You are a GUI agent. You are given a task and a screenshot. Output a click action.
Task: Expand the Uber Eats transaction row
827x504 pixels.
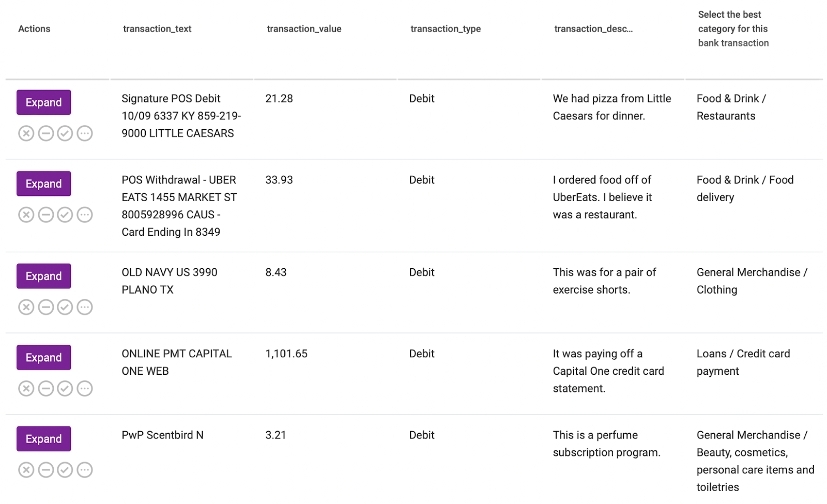point(43,184)
